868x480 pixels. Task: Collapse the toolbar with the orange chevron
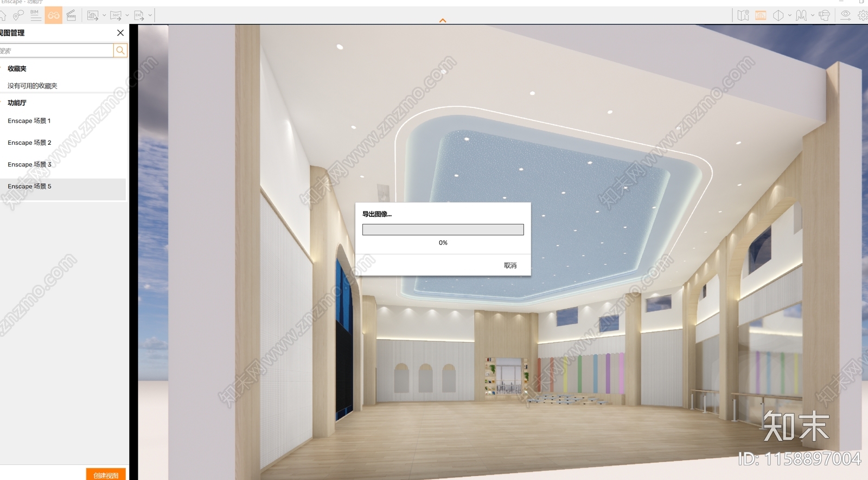pyautogui.click(x=443, y=21)
